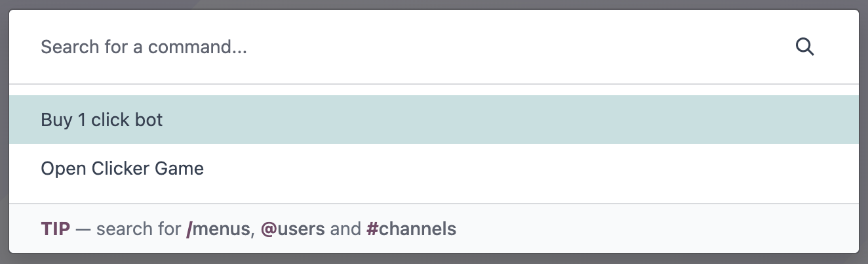Click the highlighted row's empty right side
868x264 pixels.
[590, 120]
